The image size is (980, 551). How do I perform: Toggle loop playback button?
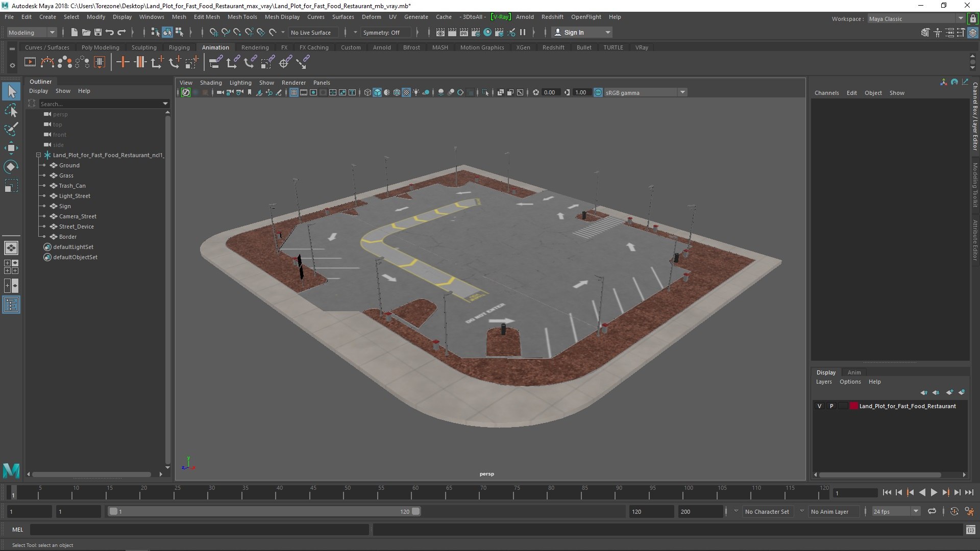click(932, 511)
